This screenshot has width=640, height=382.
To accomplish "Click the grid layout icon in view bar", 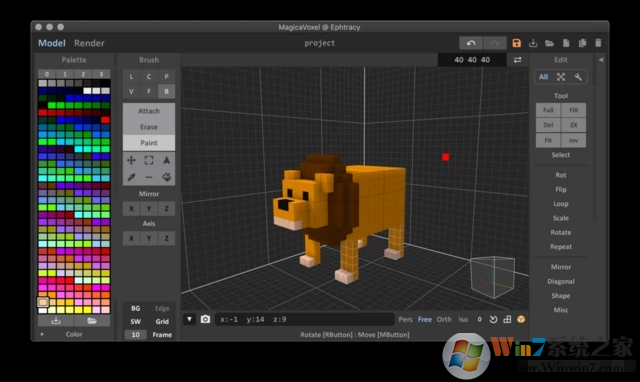I will tap(507, 320).
